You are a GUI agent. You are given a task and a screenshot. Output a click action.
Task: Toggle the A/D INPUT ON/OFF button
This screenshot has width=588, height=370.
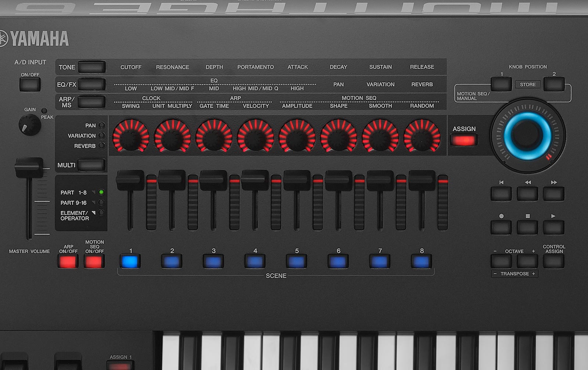point(30,85)
